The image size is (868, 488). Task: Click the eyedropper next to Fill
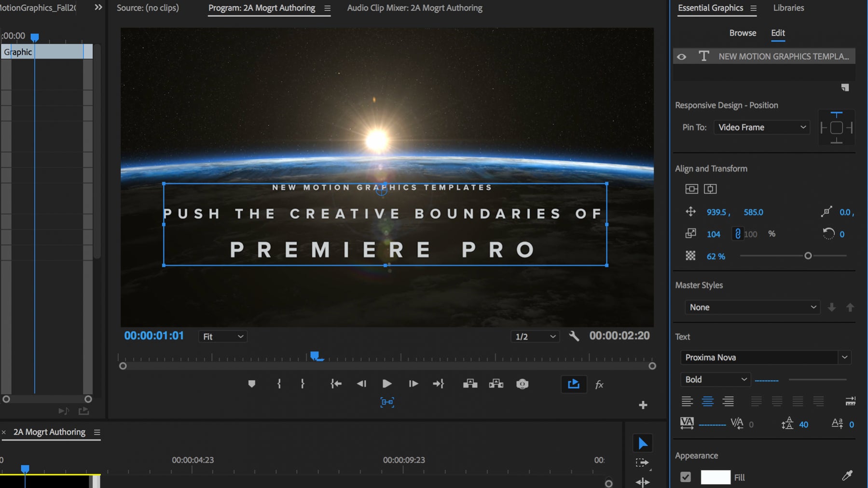coord(847,476)
